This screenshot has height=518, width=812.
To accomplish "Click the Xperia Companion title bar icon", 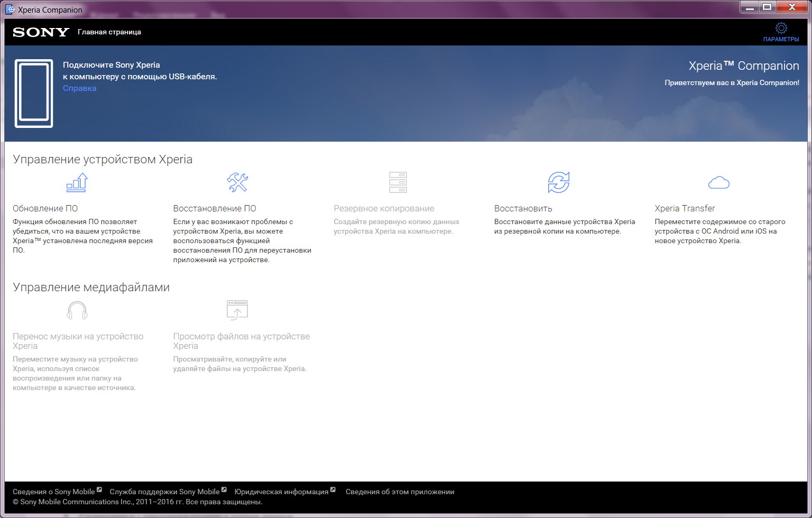I will point(10,9).
